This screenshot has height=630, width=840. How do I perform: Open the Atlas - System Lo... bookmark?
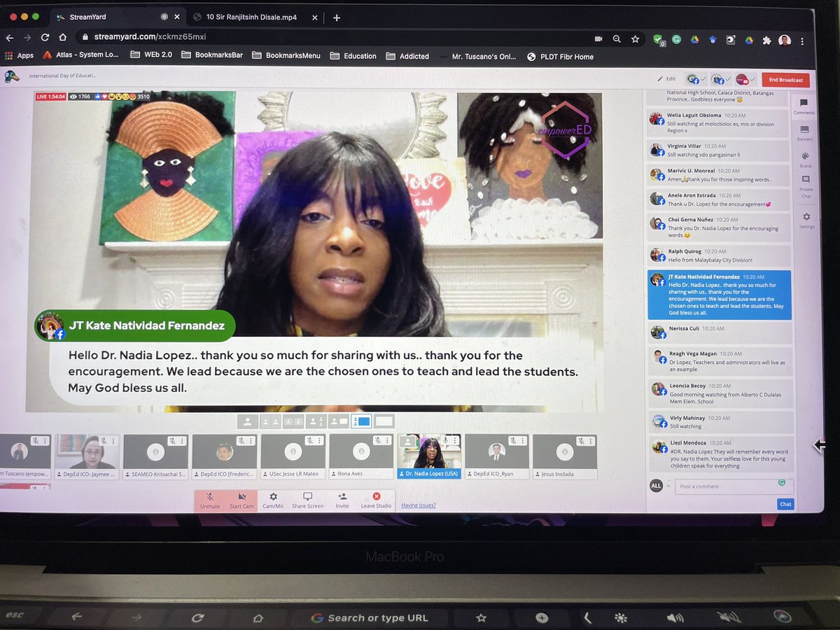point(80,55)
